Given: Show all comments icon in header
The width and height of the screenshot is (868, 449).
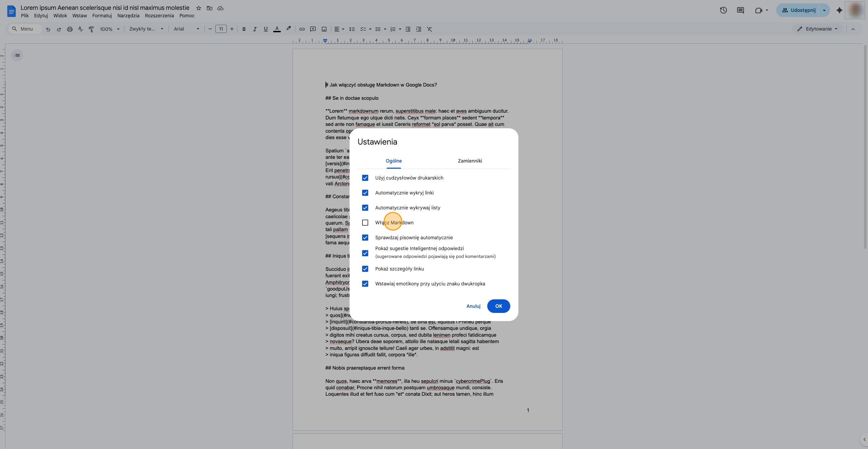Looking at the screenshot, I should click(x=741, y=10).
